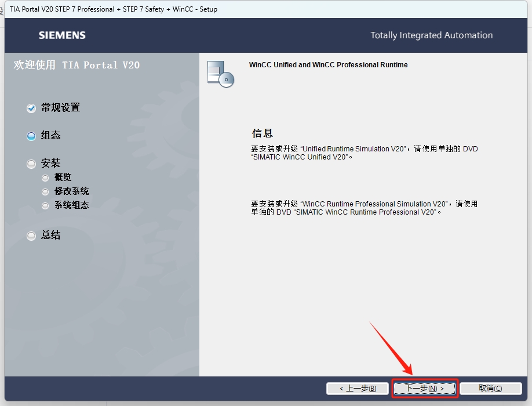Click the 上一步(B) button

[358, 388]
